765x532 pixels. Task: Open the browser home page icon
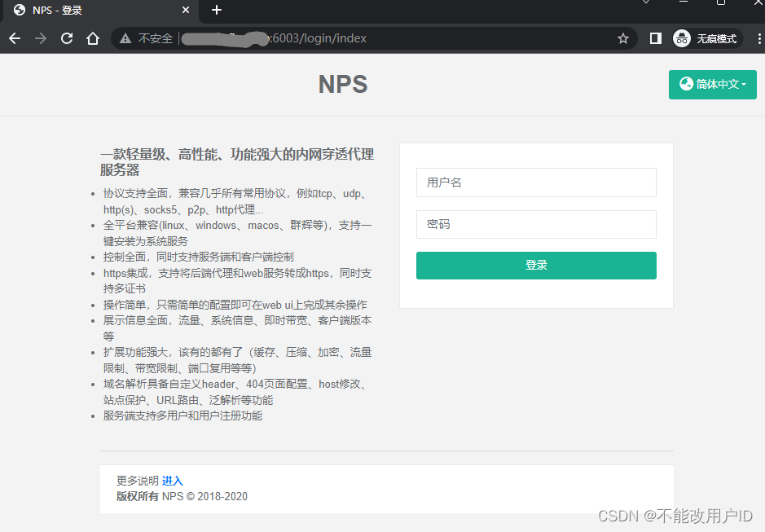click(93, 38)
